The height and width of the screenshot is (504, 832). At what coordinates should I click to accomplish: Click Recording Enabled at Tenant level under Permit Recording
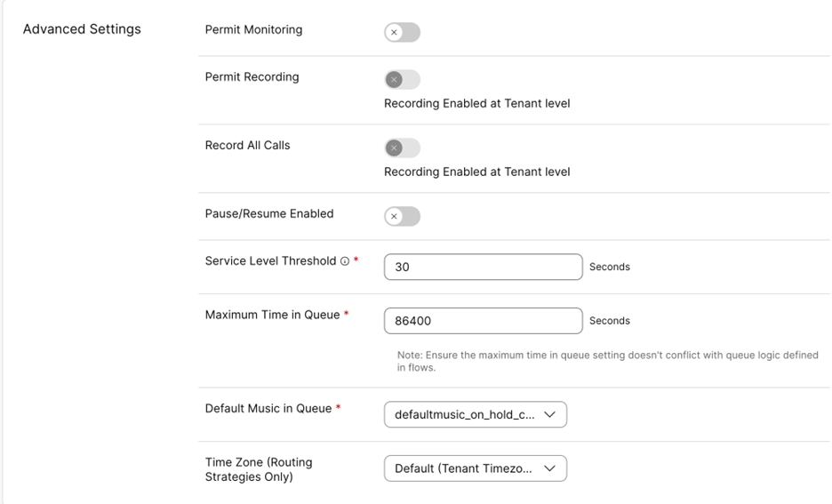click(x=477, y=103)
